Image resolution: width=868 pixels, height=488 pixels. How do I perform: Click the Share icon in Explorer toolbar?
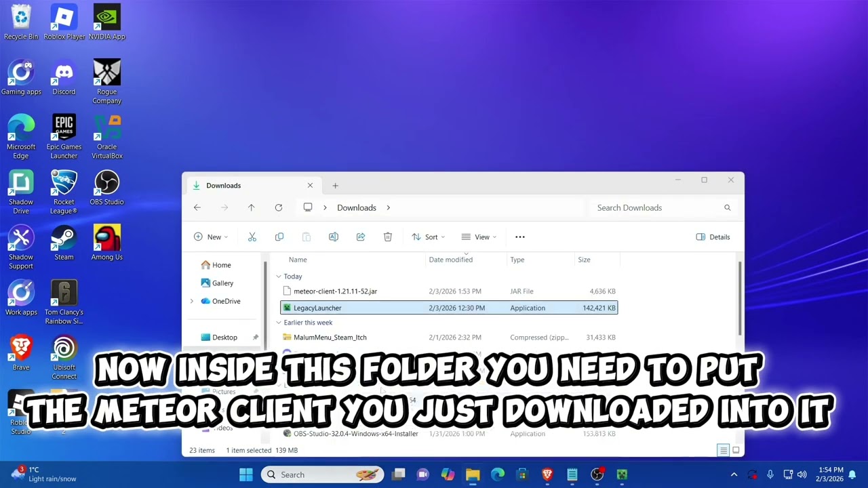tap(361, 237)
